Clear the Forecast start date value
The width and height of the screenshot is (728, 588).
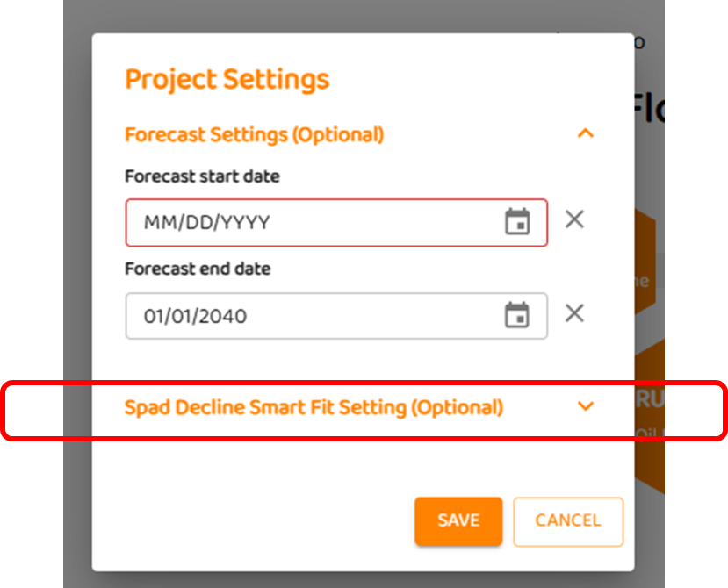click(574, 219)
